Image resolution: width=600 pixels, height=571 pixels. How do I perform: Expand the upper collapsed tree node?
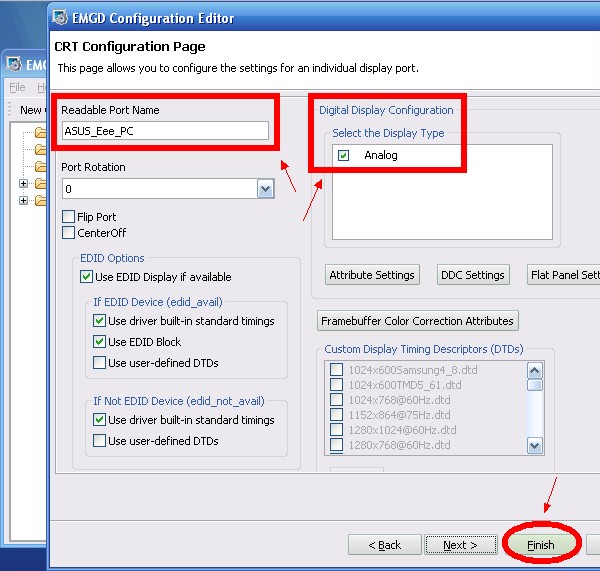tap(24, 184)
